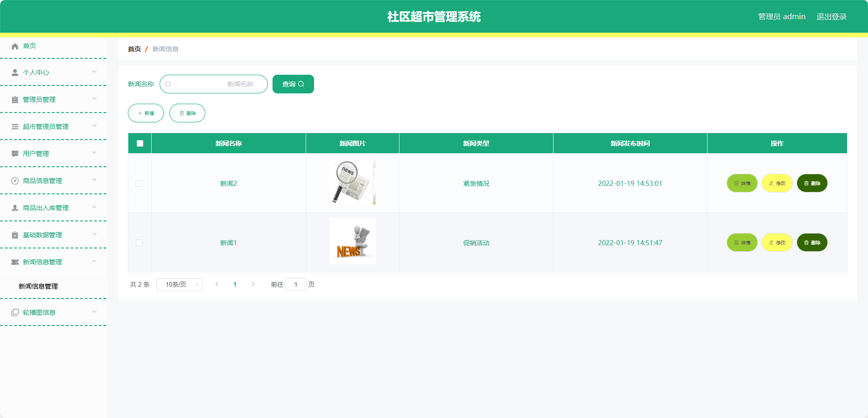The height and width of the screenshot is (418, 868).
Task: Click the 首页 breadcrumb link
Action: [134, 49]
